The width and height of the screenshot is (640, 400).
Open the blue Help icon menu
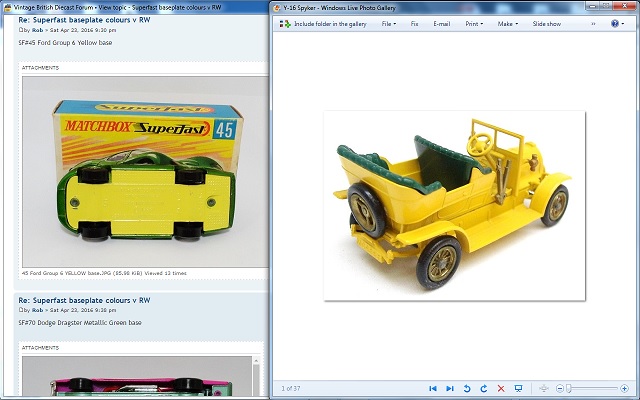[616, 22]
